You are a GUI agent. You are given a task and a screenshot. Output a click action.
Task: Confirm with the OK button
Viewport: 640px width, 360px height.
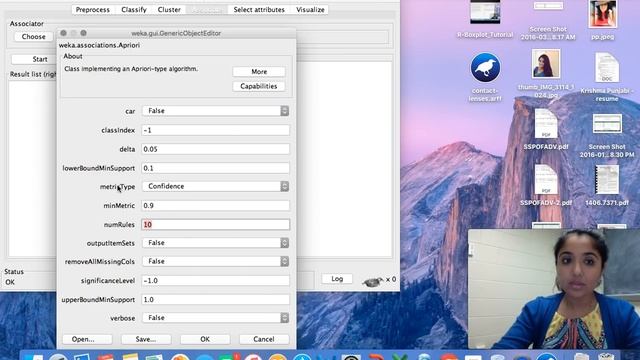(205, 339)
